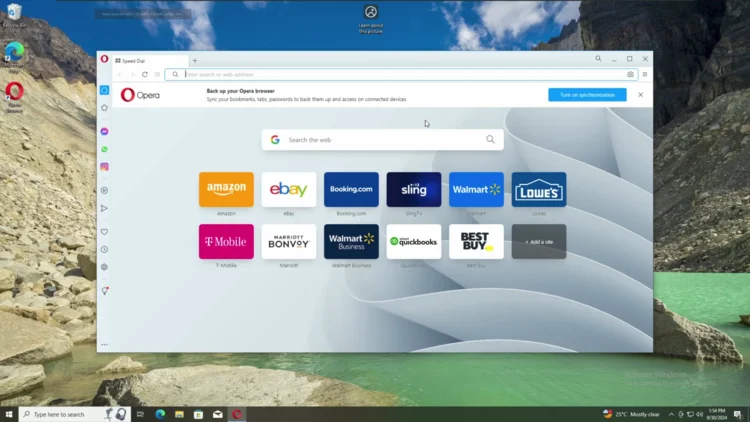750x422 pixels.
Task: Select Opera Browser desktop shortcut
Action: [x=14, y=97]
